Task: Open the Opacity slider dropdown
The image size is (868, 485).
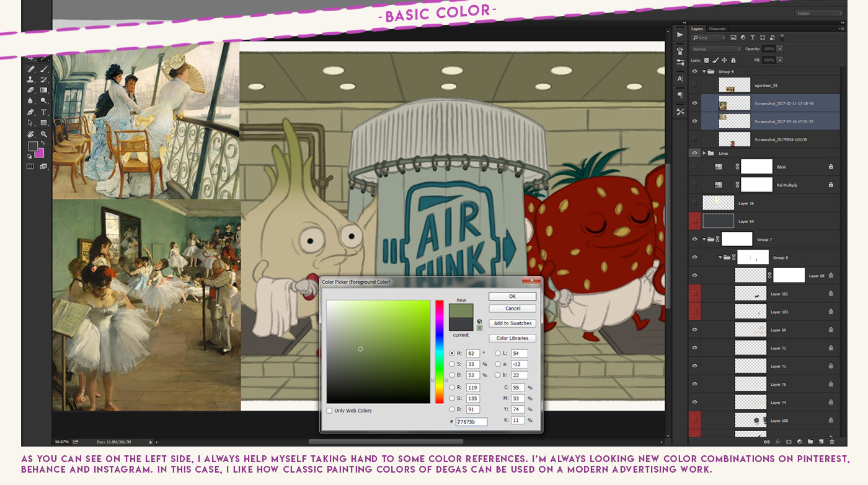Action: pos(780,49)
